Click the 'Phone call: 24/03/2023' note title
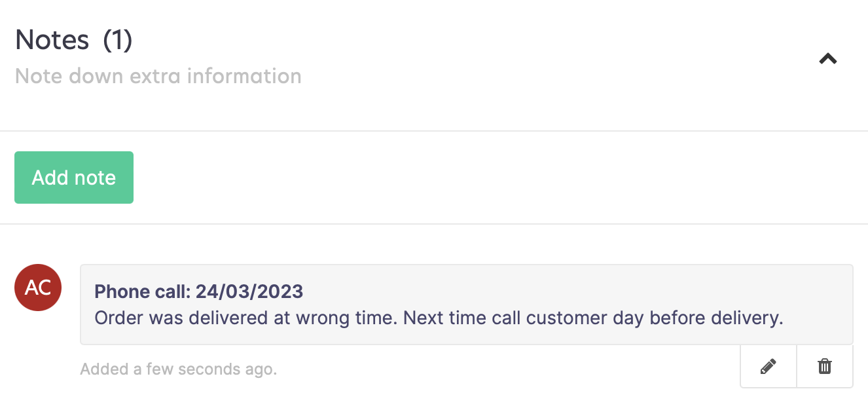Screen dimensions: 868x410 coord(199,291)
